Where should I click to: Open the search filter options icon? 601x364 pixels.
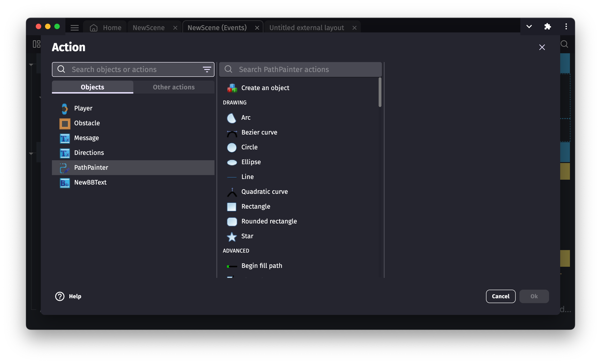click(207, 69)
